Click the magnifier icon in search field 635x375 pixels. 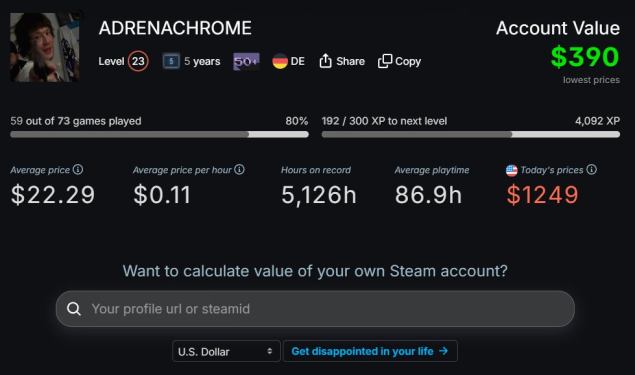74,309
